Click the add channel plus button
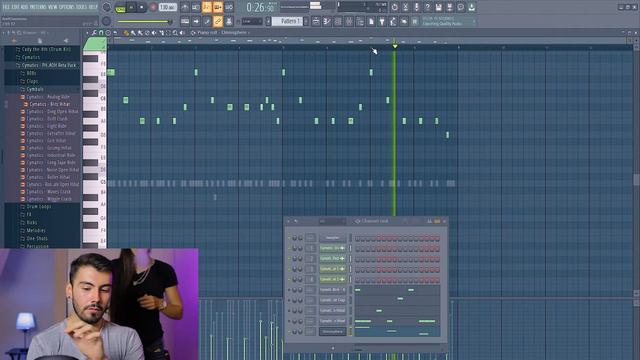This screenshot has width=640, height=360. 333,348
